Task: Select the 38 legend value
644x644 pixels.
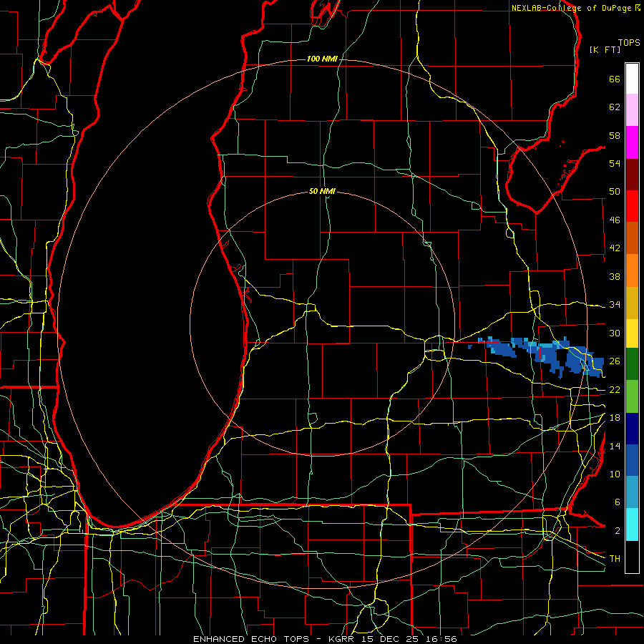Action: 615,276
